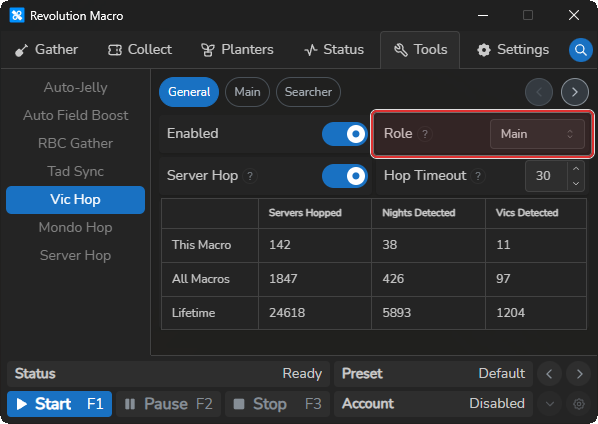Click the Stop F3 button
Image resolution: width=598 pixels, height=424 pixels.
pyautogui.click(x=277, y=404)
